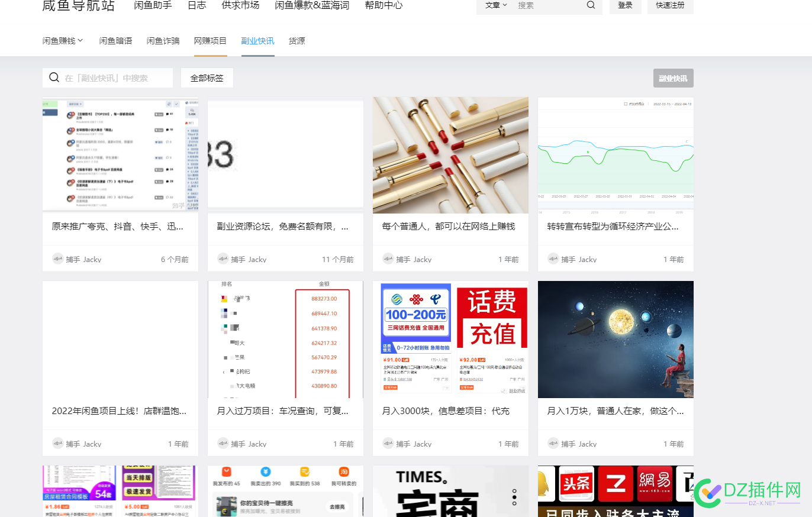Image resolution: width=812 pixels, height=517 pixels.
Task: Click 11 个月前 timestamp on 副业资源论坛 card
Action: [338, 260]
